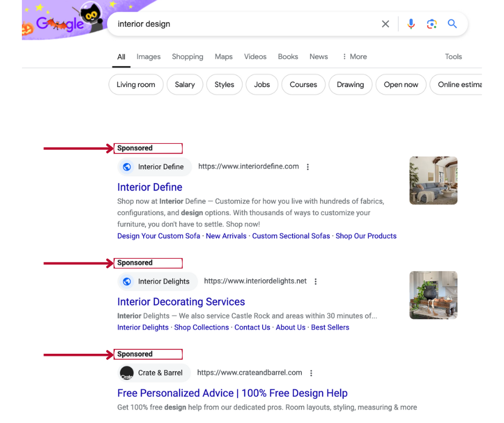Stay on the All results tab

121,57
